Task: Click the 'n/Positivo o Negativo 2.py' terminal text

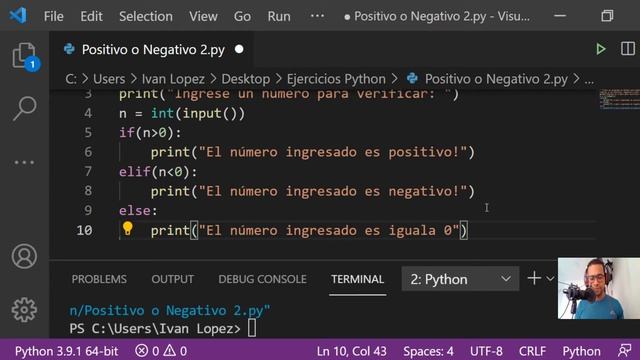Action: click(x=169, y=311)
